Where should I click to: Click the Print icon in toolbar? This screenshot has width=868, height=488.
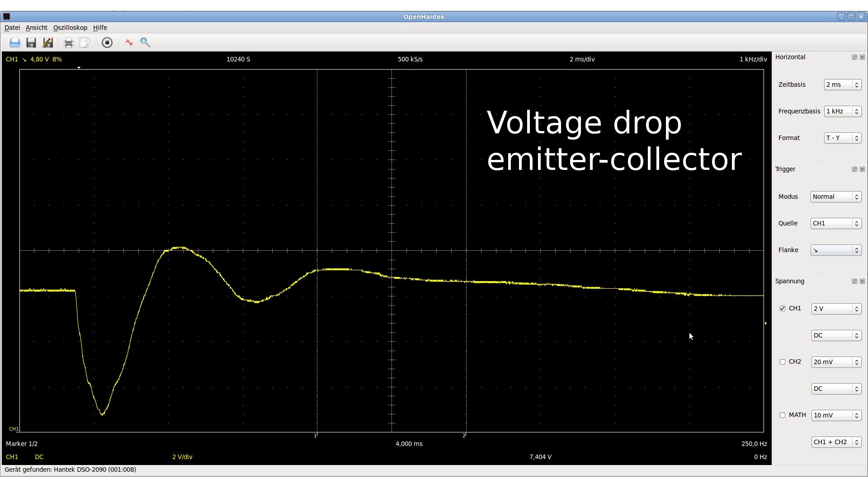[x=68, y=42]
